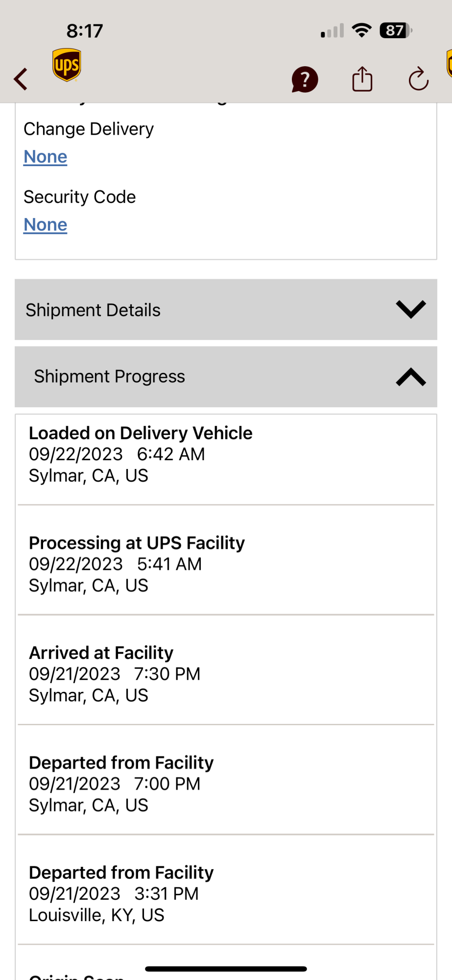Tap the 8:17 clock in status bar
Screen dimensions: 452x980
pyautogui.click(x=85, y=31)
